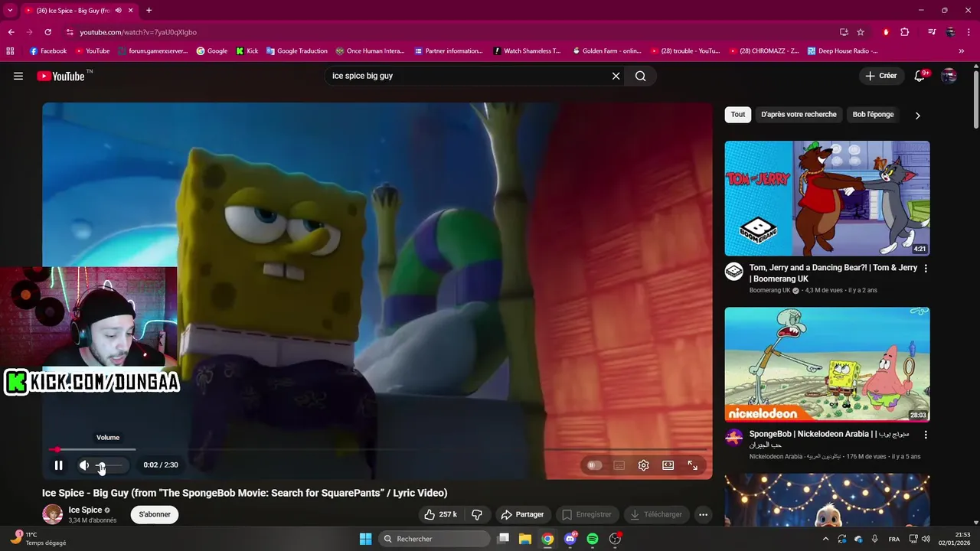Enter fullscreen mode for the video
The height and width of the screenshot is (551, 980).
click(692, 465)
